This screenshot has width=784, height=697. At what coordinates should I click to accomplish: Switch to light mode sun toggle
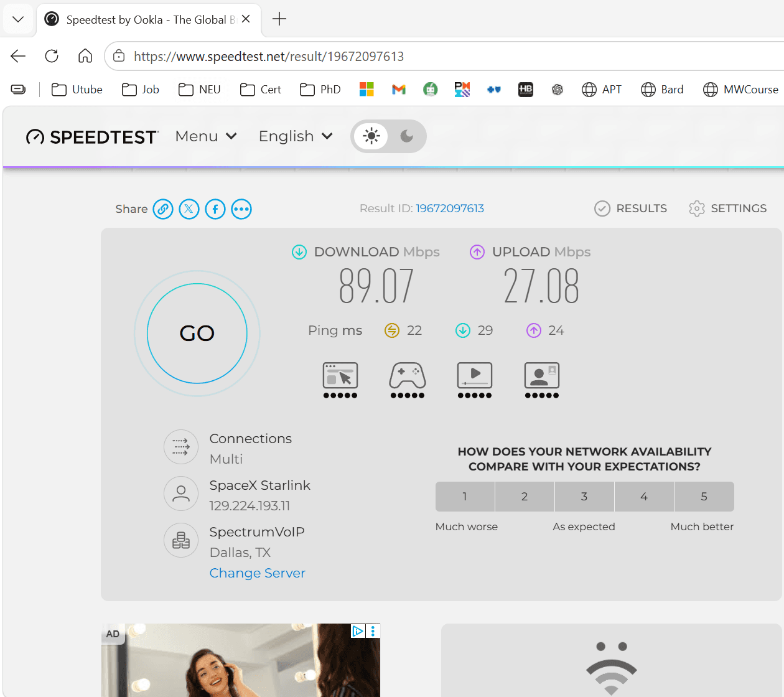[x=371, y=136]
